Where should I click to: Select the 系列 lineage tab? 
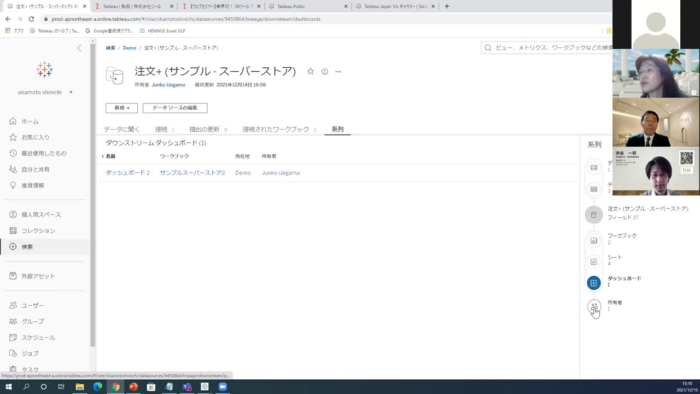(338, 129)
